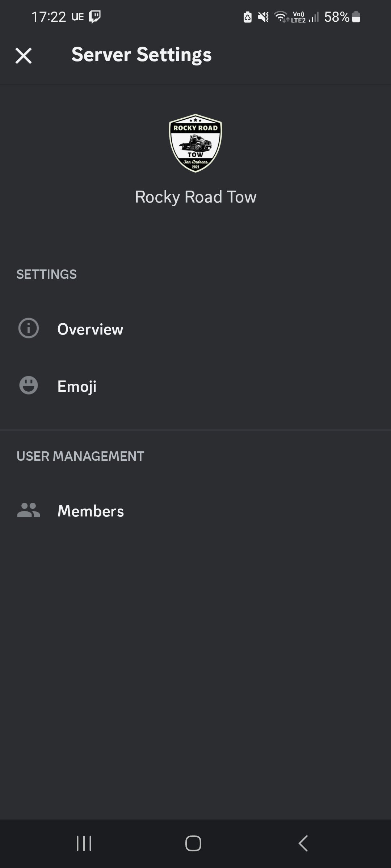This screenshot has width=391, height=868.
Task: Click the Overview info circle icon
Action: click(29, 328)
